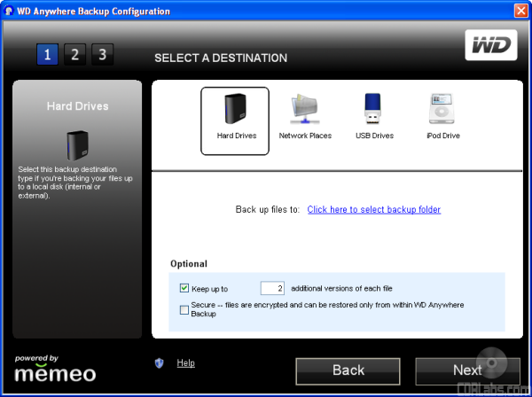Click the blue shield Help icon
Viewport: 532px width, 397px height.
pyautogui.click(x=160, y=363)
